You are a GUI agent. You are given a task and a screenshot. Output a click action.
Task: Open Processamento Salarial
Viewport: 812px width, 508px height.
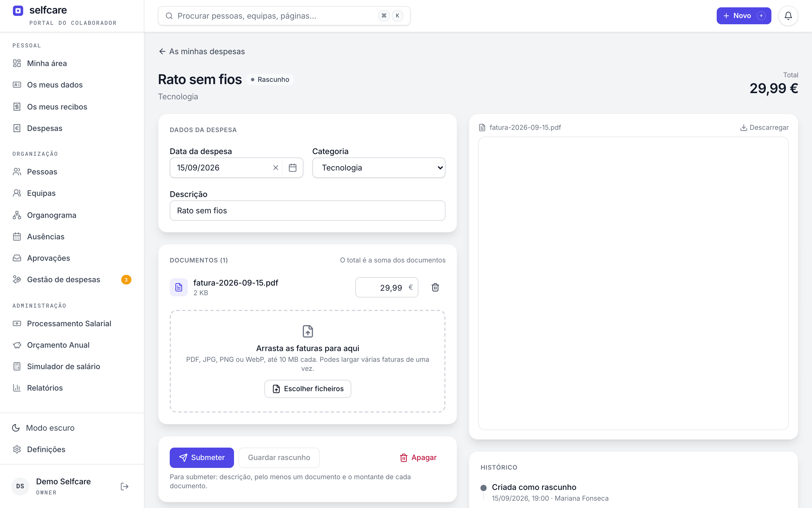(72, 323)
